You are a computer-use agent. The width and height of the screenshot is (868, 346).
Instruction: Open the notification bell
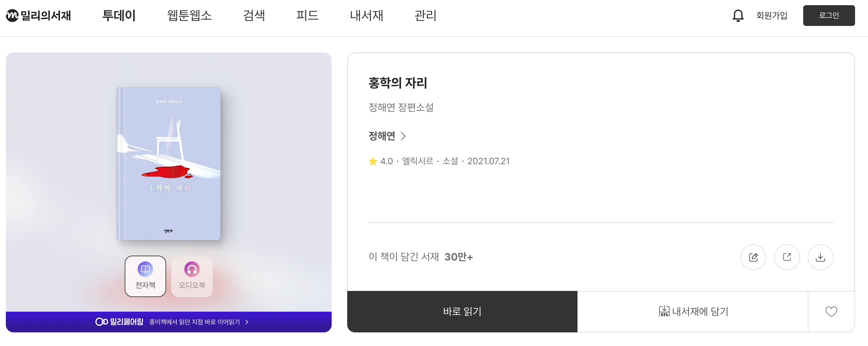click(737, 16)
